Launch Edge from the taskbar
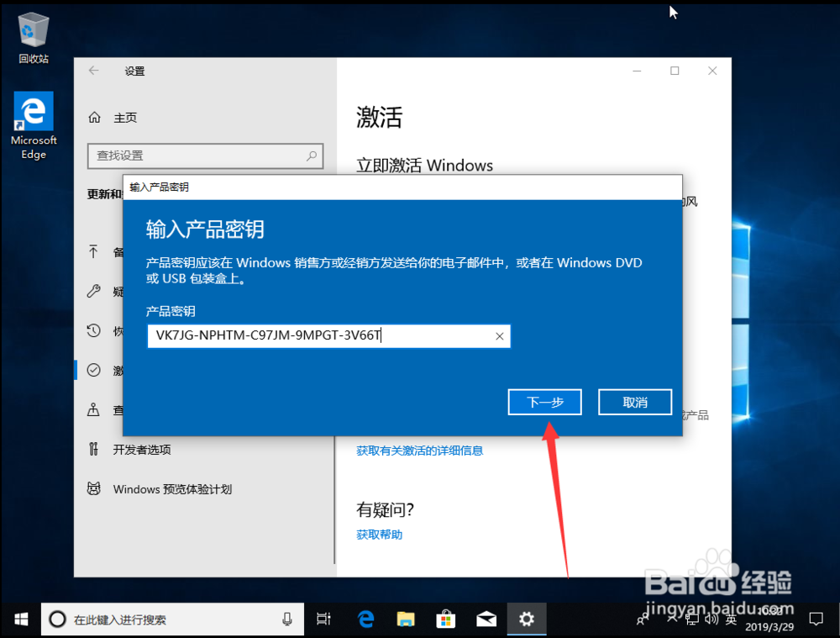Viewport: 840px width, 638px height. pos(366,620)
